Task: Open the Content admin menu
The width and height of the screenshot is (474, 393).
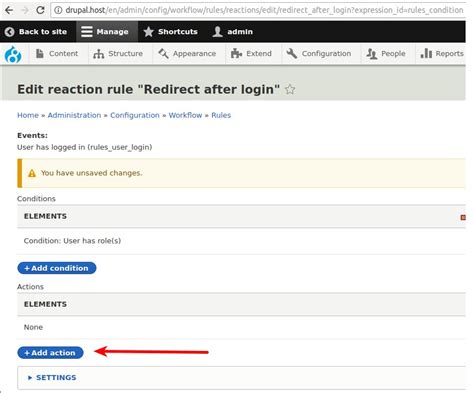Action: pyautogui.click(x=57, y=54)
